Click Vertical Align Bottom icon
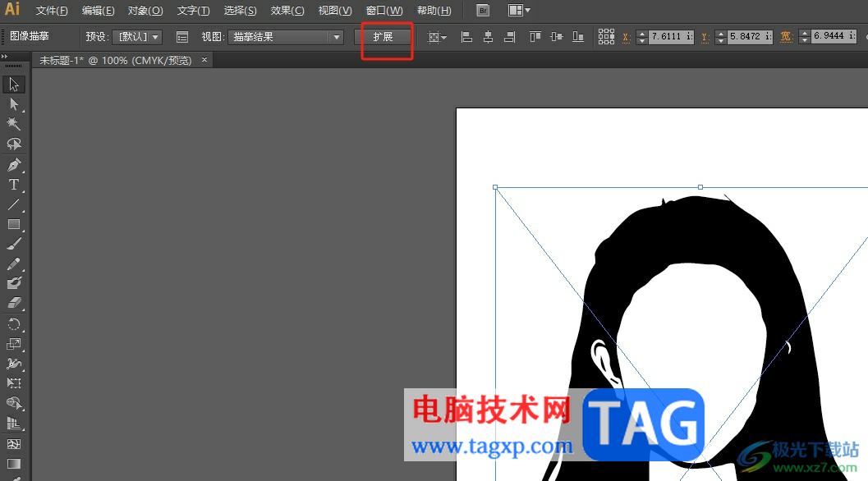Viewport: 868px width, 481px height. (x=578, y=37)
